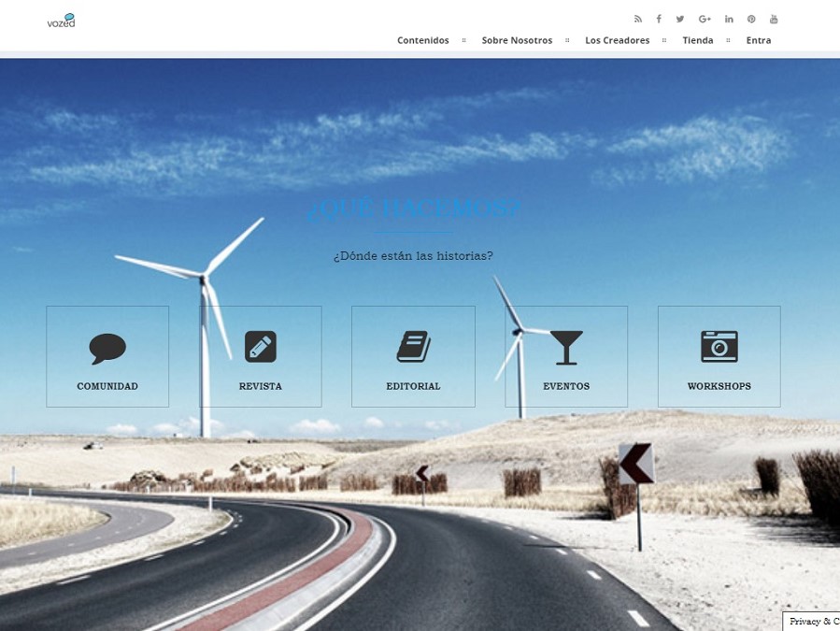This screenshot has width=840, height=631.
Task: Open the Los Creadores menu
Action: 617,40
